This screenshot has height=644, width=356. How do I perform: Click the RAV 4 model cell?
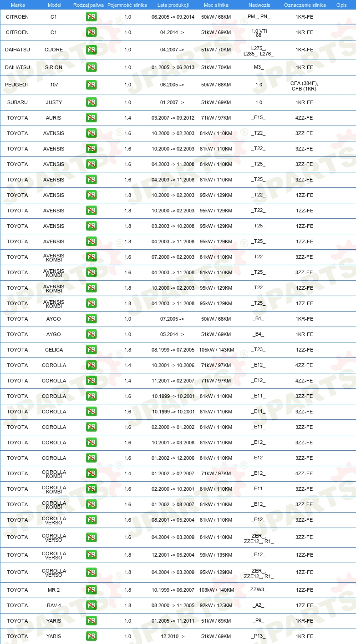54,605
